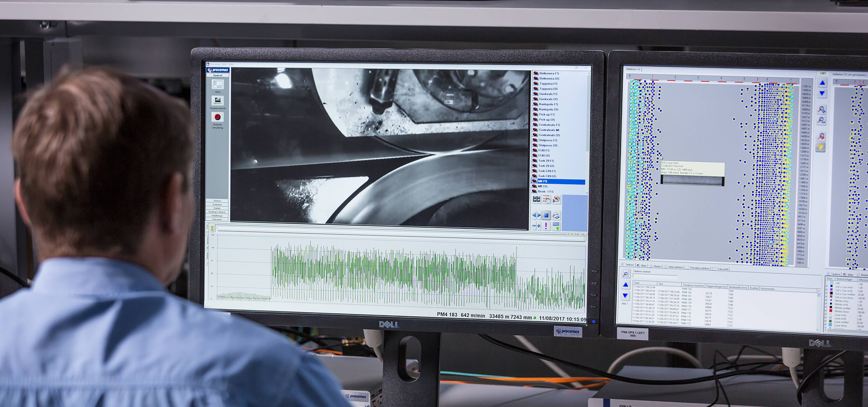This screenshot has height=407, width=868.
Task: Search tambour with magnifier icon
Action: [626, 274]
